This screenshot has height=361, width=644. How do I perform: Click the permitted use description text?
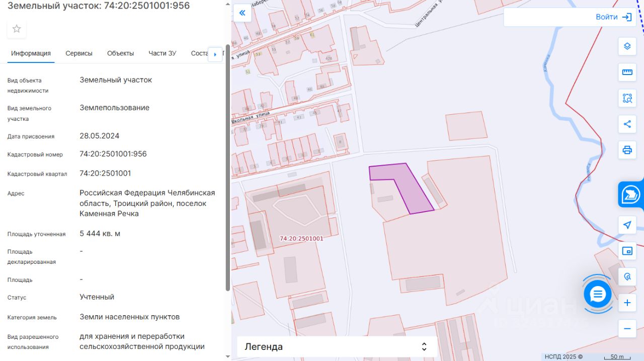[x=142, y=341]
